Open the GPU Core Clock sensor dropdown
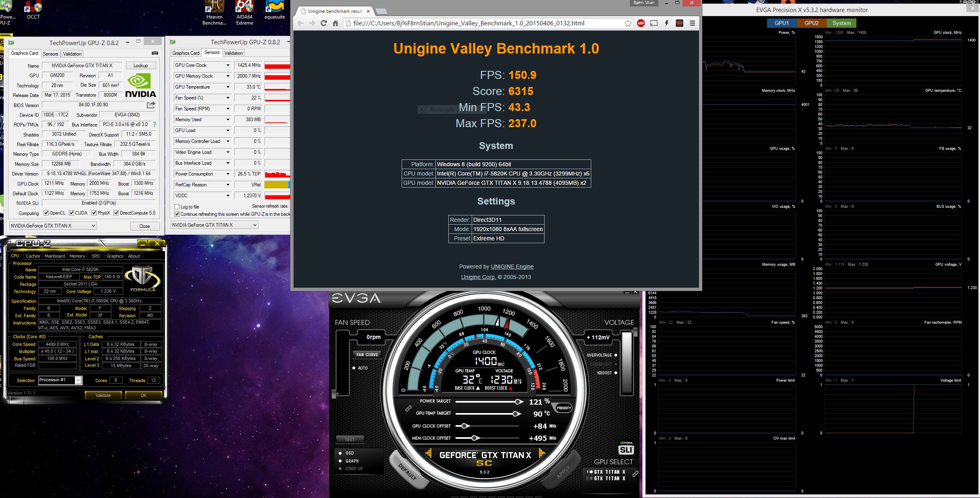The image size is (980, 498). (228, 65)
